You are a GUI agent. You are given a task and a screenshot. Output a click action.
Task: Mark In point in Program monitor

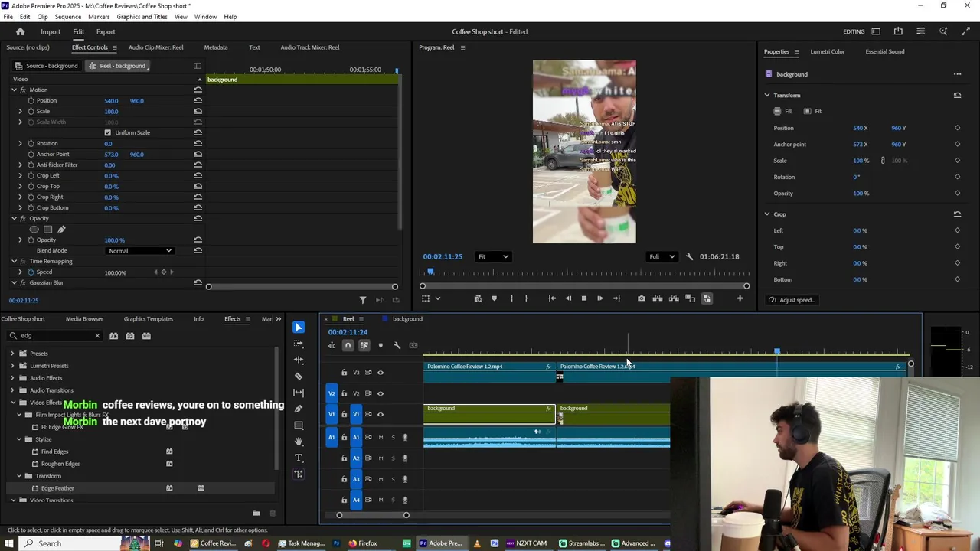tap(511, 298)
